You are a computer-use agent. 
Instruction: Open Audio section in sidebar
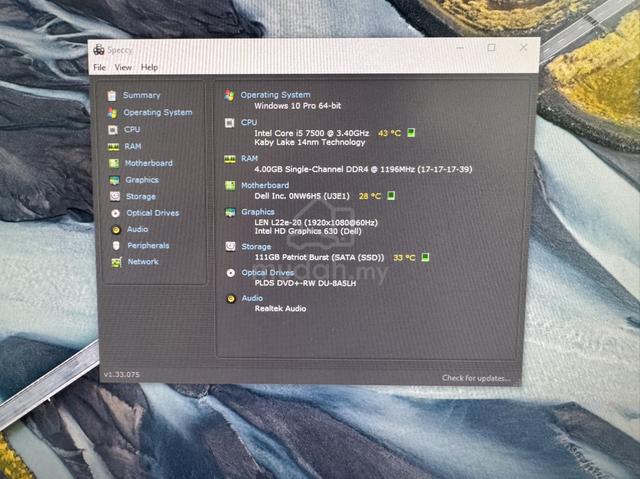tap(138, 229)
